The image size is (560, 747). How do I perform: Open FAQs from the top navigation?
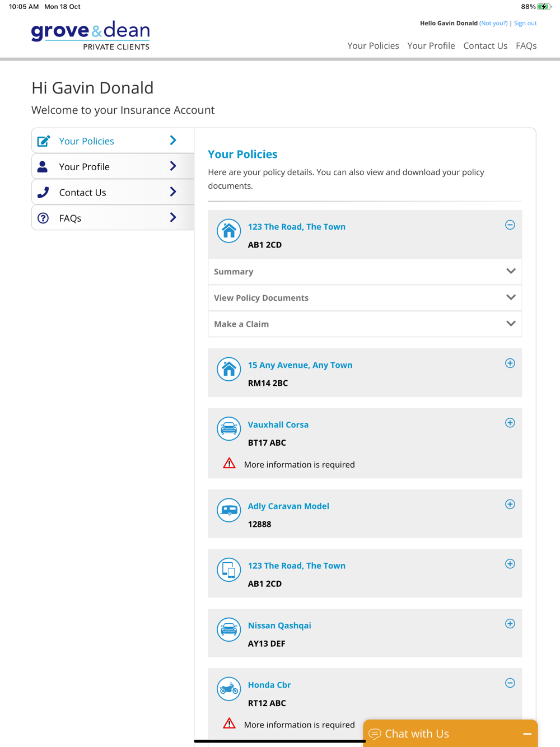(526, 46)
